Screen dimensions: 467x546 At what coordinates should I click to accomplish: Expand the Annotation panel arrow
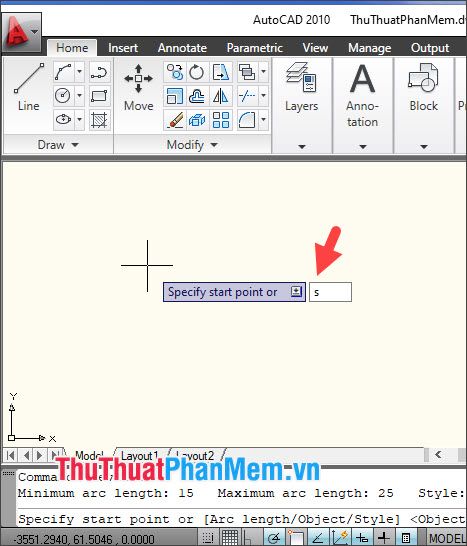coord(363,147)
